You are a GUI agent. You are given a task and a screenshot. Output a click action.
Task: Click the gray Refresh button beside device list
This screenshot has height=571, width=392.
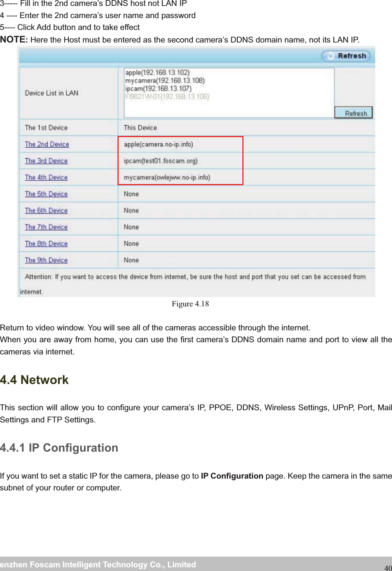click(354, 113)
